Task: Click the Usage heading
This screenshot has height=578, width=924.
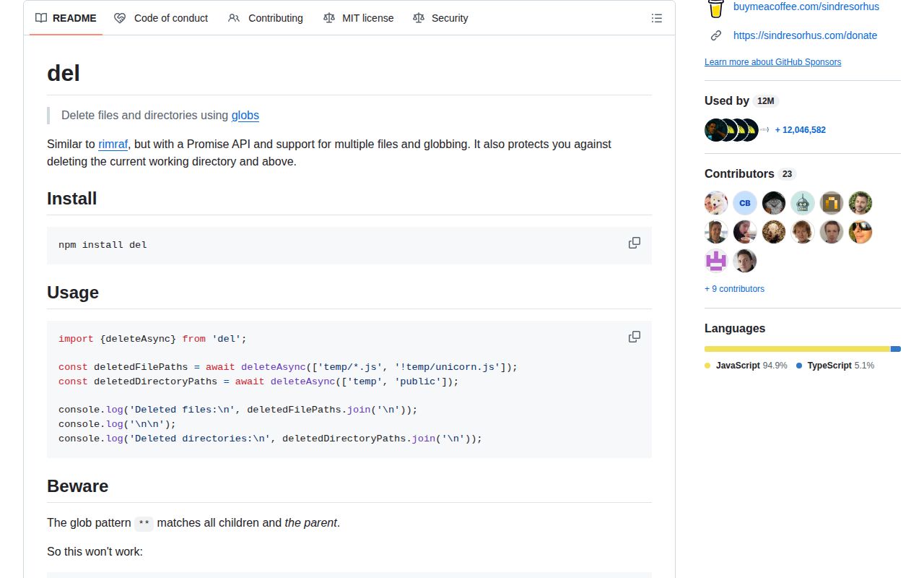Action: pyautogui.click(x=73, y=293)
